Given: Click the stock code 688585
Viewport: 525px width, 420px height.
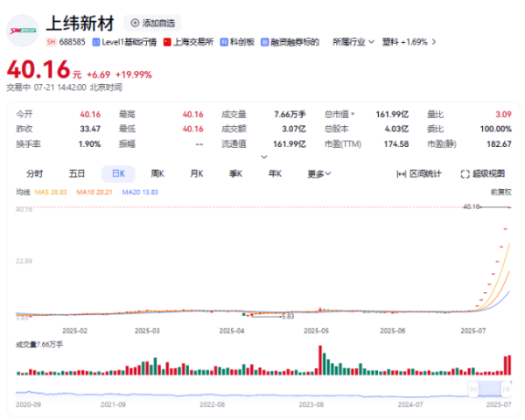Looking at the screenshot, I should pyautogui.click(x=73, y=42).
